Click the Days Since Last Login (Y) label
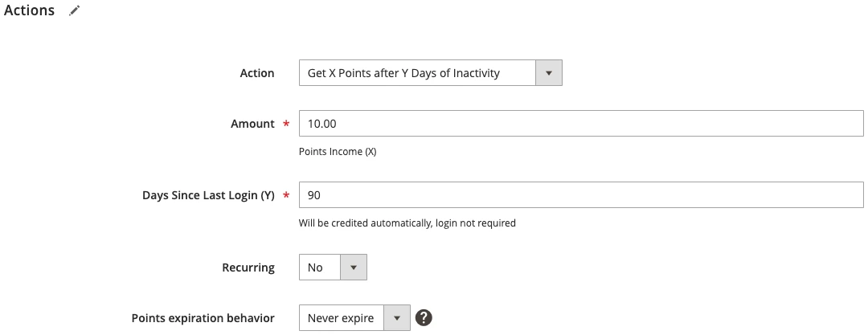Viewport: 868px width, 335px height. click(x=208, y=195)
